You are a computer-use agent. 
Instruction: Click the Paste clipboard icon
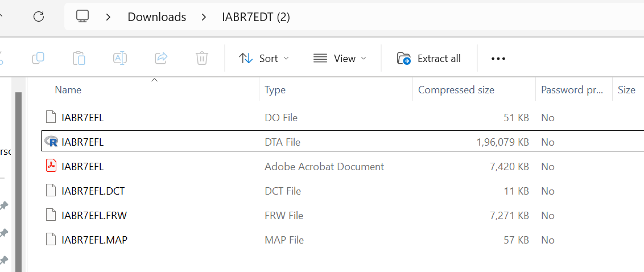point(79,58)
